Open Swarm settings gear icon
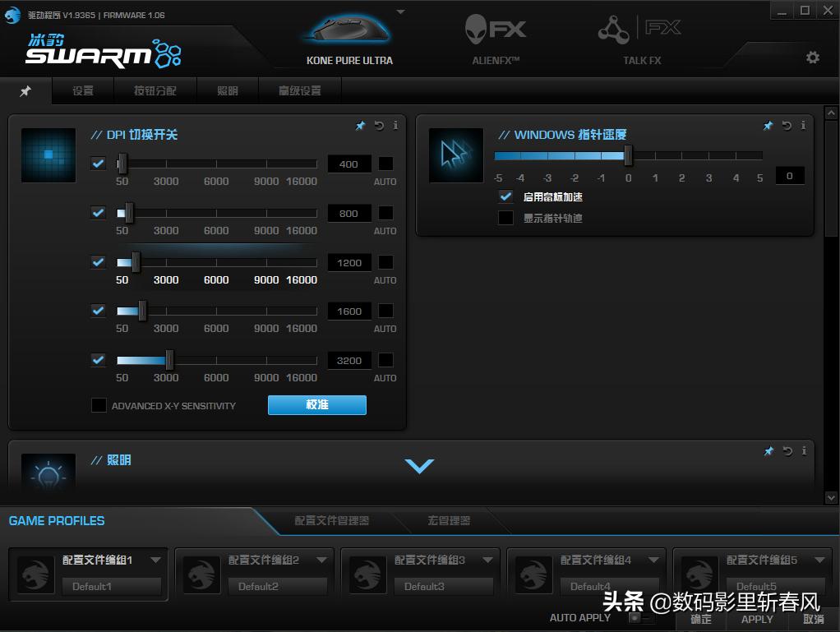This screenshot has height=632, width=840. (x=813, y=58)
